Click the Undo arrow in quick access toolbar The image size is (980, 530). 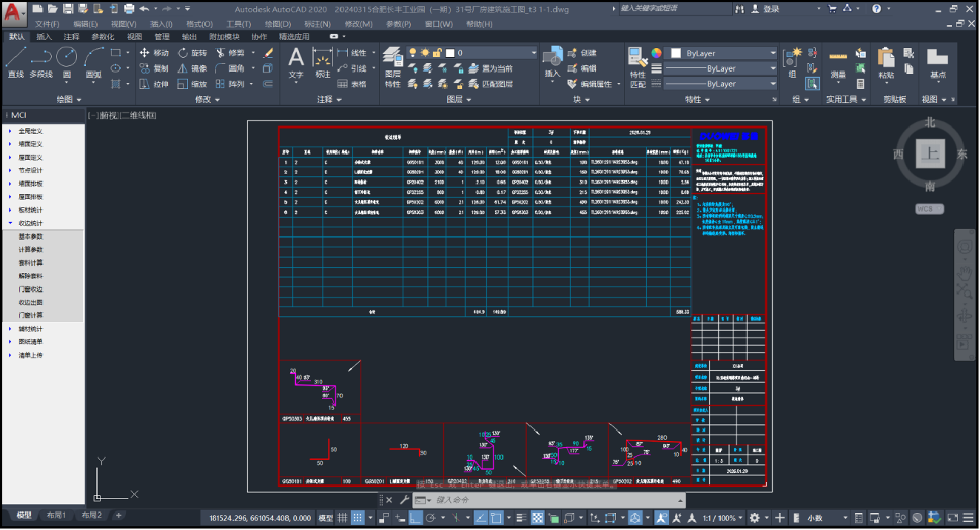coord(144,9)
